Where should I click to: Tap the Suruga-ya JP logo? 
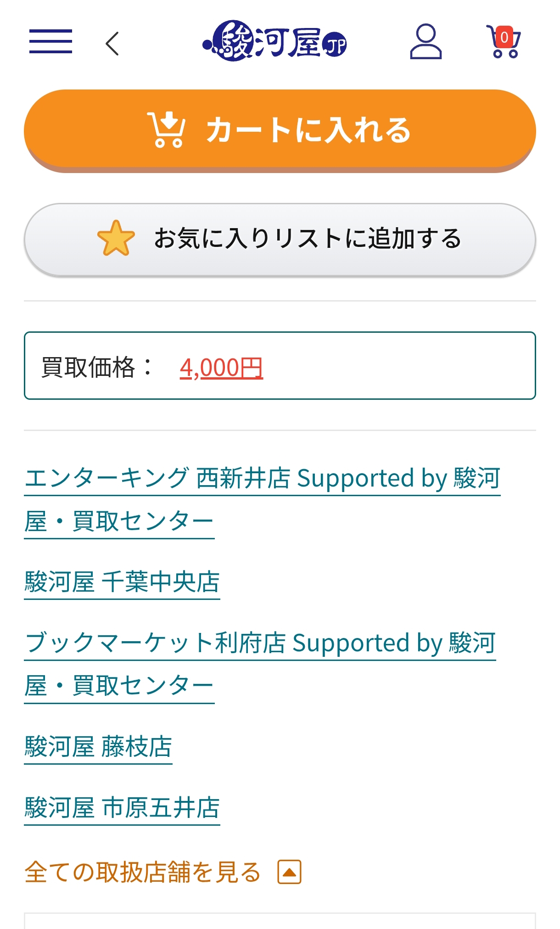pos(274,41)
